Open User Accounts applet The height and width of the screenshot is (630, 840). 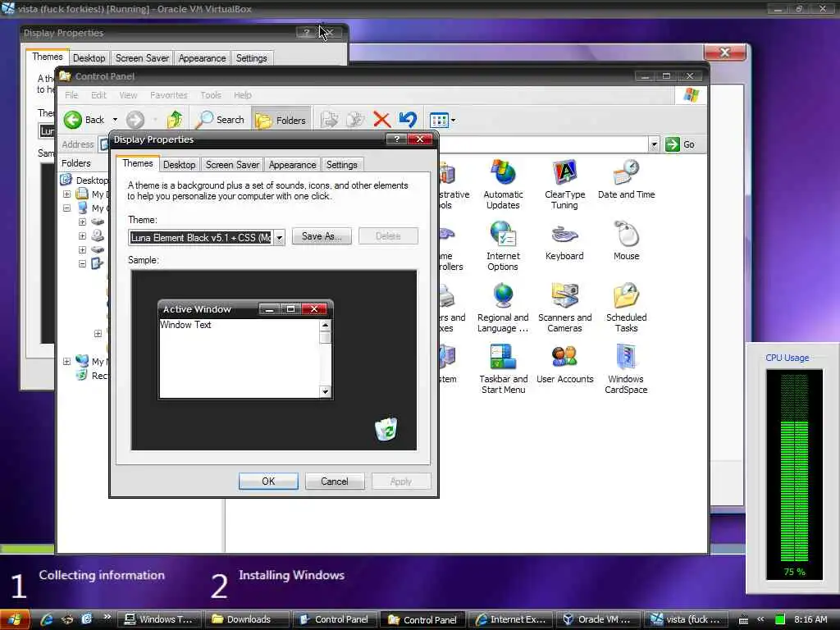(x=564, y=364)
